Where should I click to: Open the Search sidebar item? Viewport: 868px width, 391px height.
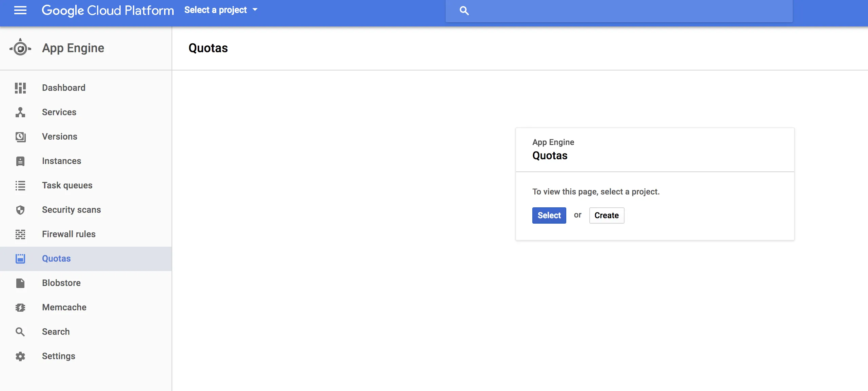point(56,332)
